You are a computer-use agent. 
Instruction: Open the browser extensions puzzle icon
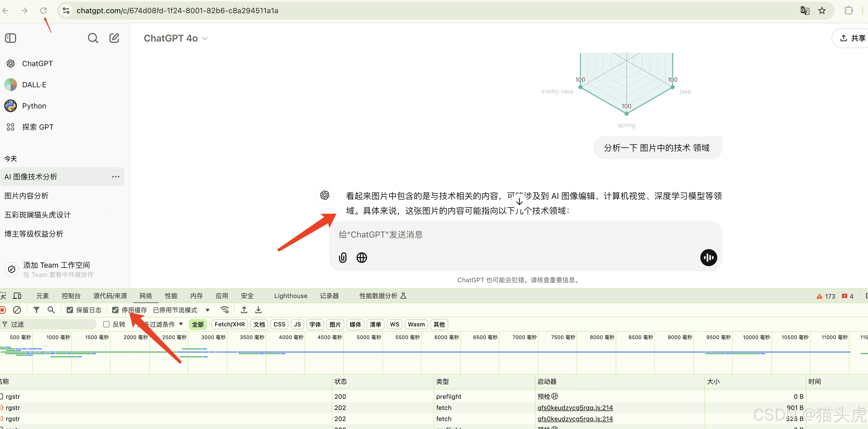(848, 10)
